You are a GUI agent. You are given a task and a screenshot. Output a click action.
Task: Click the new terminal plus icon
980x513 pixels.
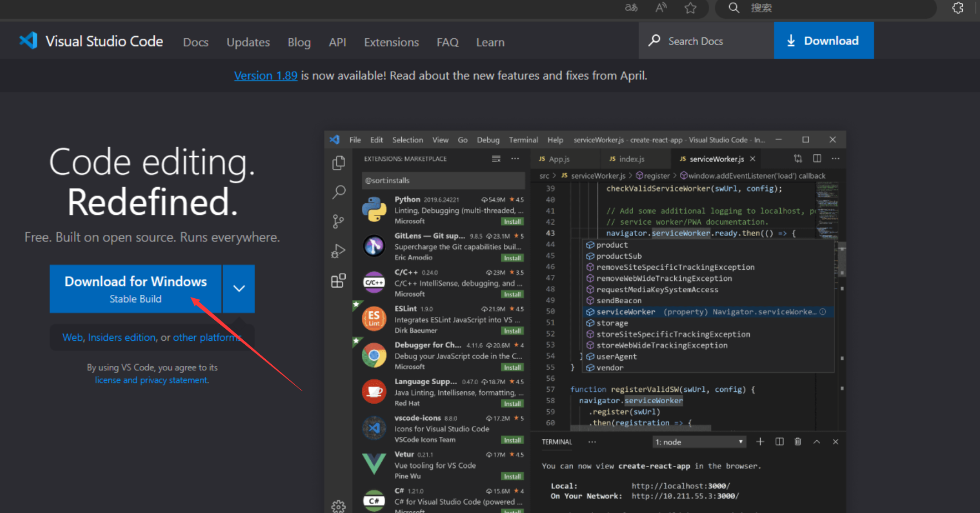tap(760, 442)
